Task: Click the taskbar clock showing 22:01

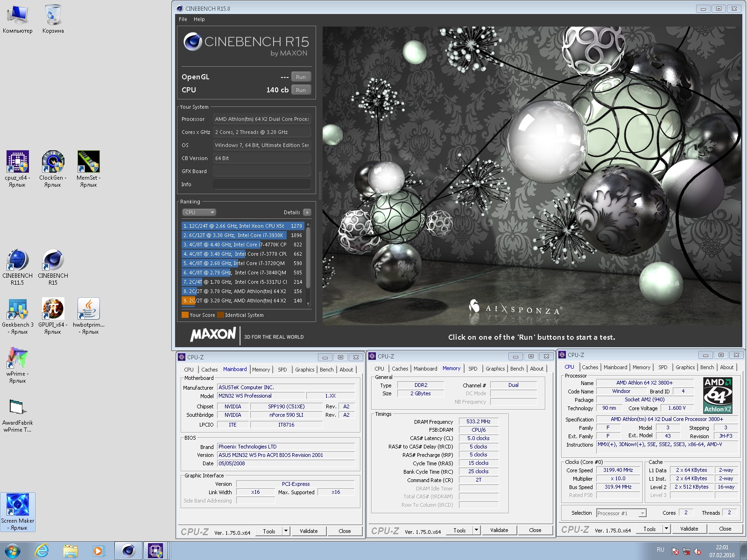Action: 722,551
